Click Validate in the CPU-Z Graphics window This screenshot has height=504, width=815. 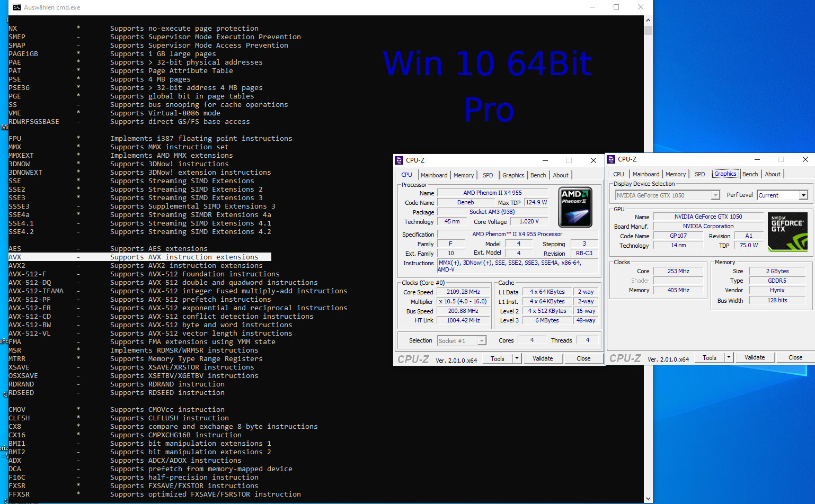pyautogui.click(x=755, y=357)
